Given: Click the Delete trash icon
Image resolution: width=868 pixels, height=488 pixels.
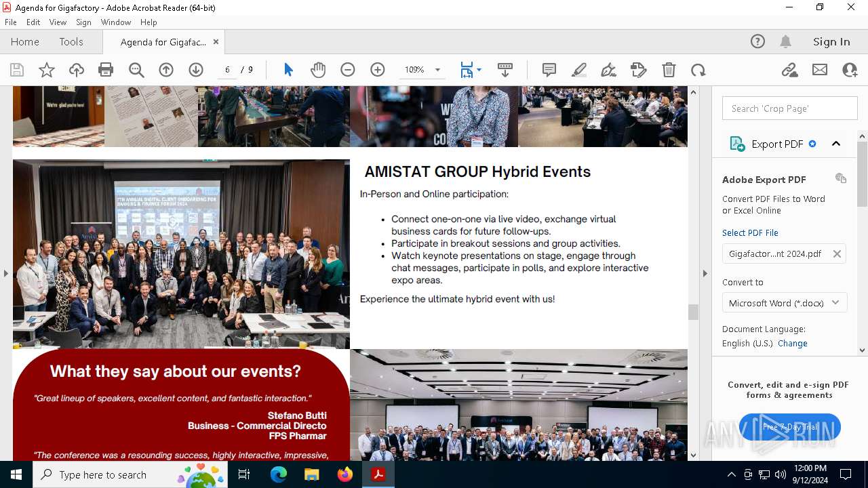Looking at the screenshot, I should pyautogui.click(x=669, y=70).
